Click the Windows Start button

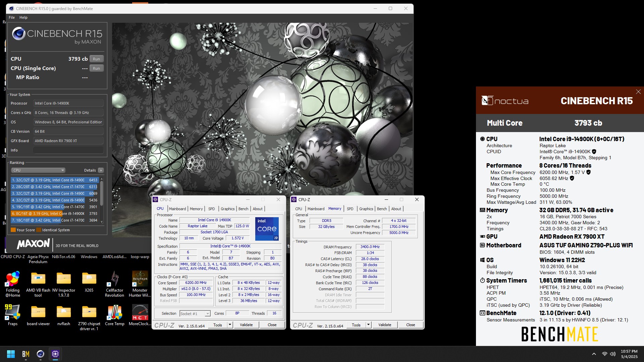pyautogui.click(x=11, y=354)
